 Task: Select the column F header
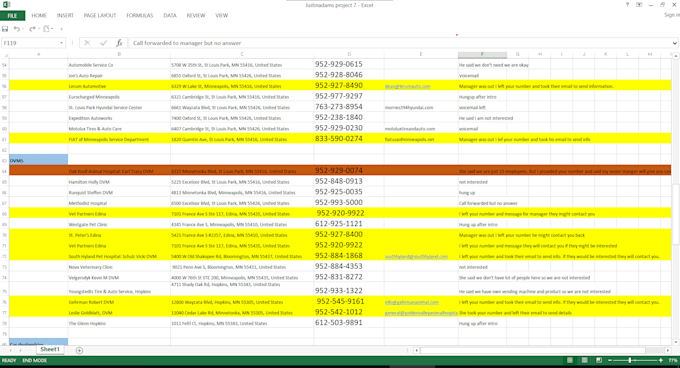(482, 55)
